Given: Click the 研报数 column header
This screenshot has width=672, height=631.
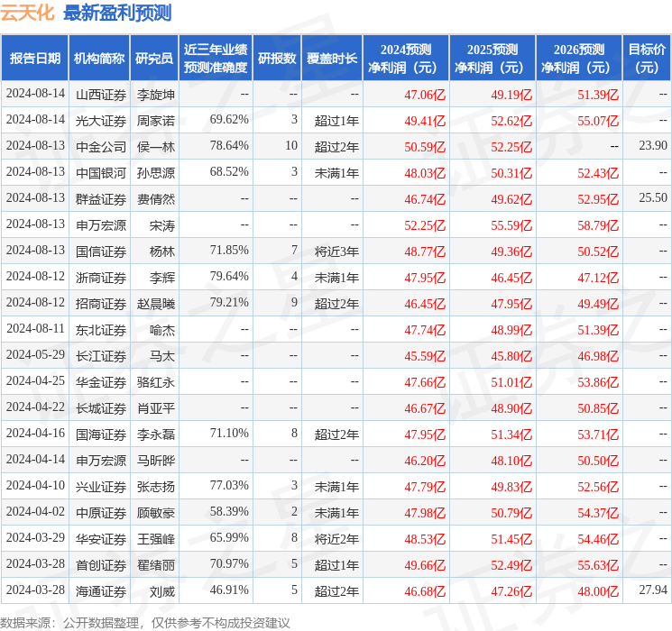Looking at the screenshot, I should (x=277, y=59).
